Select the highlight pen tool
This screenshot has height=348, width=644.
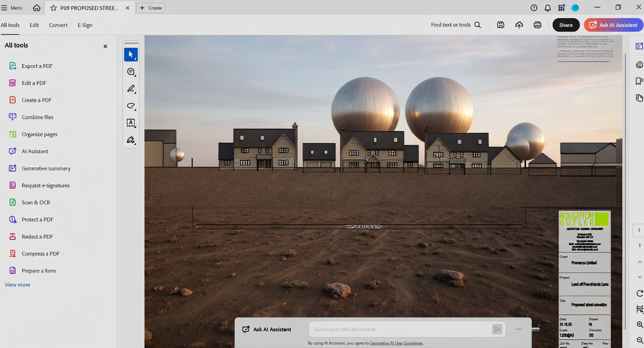click(131, 89)
